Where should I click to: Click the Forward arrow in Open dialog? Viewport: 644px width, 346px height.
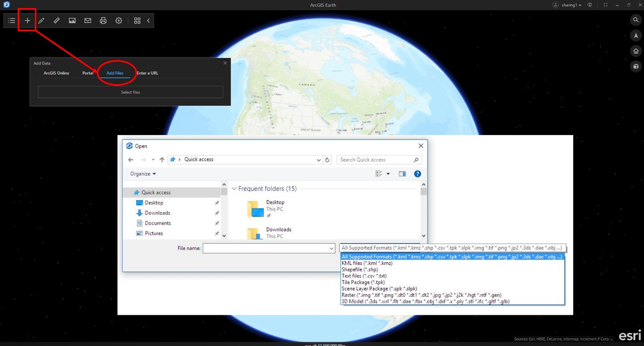tap(143, 160)
